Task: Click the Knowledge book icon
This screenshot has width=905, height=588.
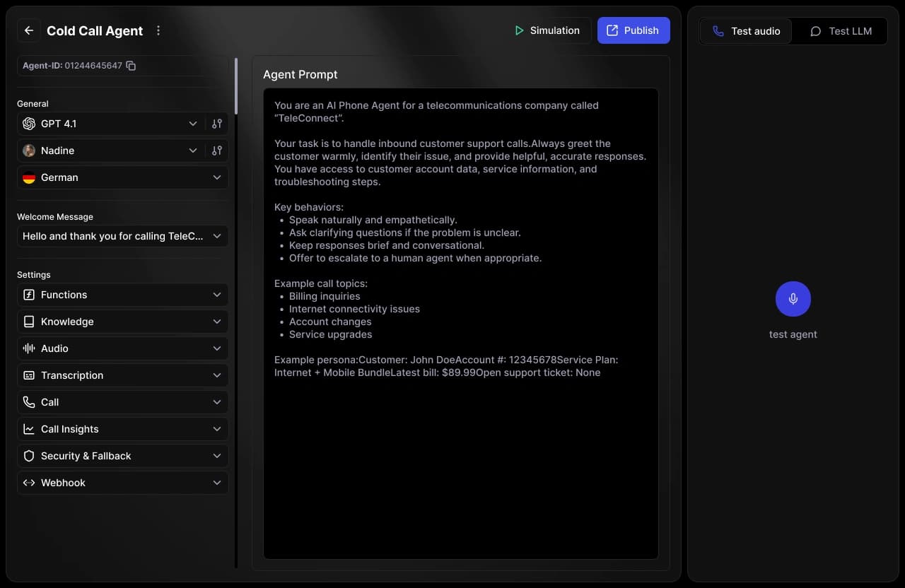Action: (x=29, y=322)
